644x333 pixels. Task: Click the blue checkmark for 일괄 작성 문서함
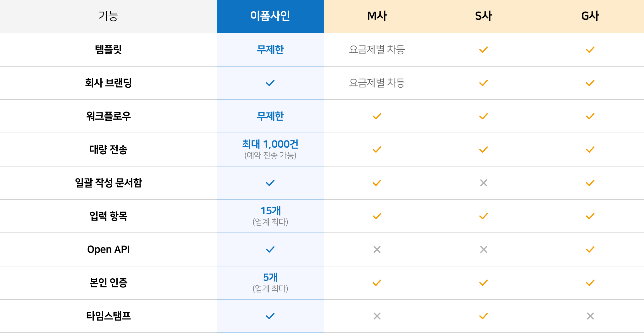(x=270, y=183)
